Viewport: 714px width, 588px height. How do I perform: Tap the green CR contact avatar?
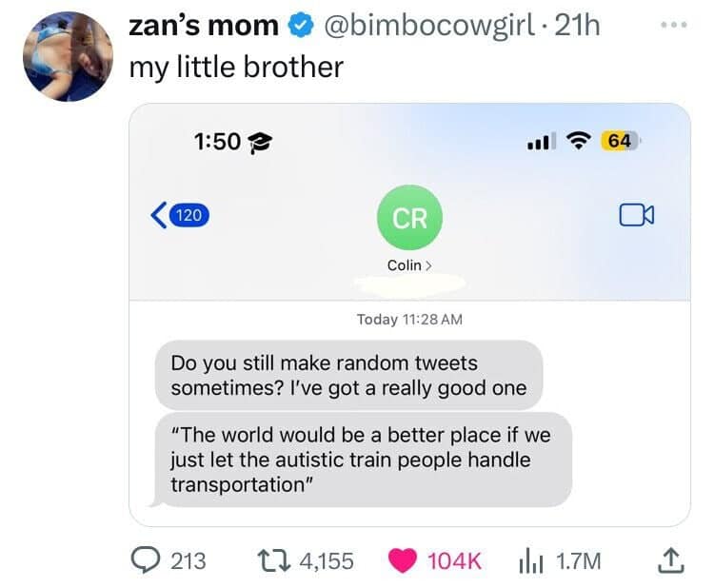[x=410, y=217]
